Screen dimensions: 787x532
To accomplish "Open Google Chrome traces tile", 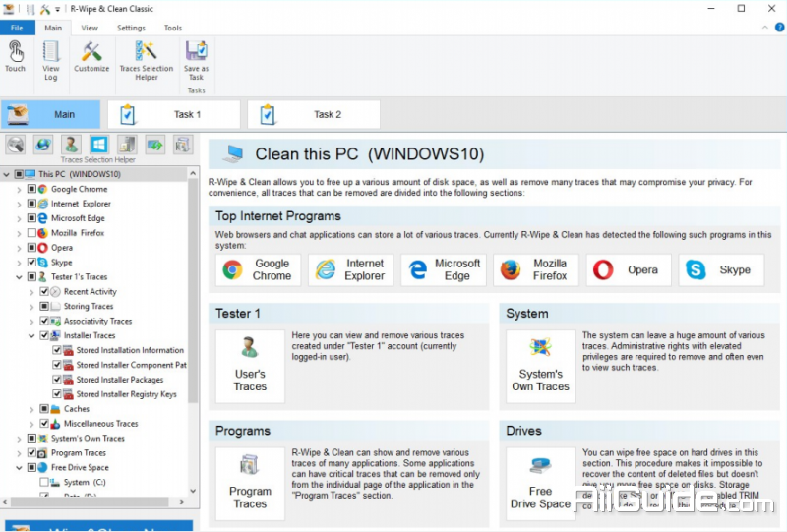I will pyautogui.click(x=258, y=270).
